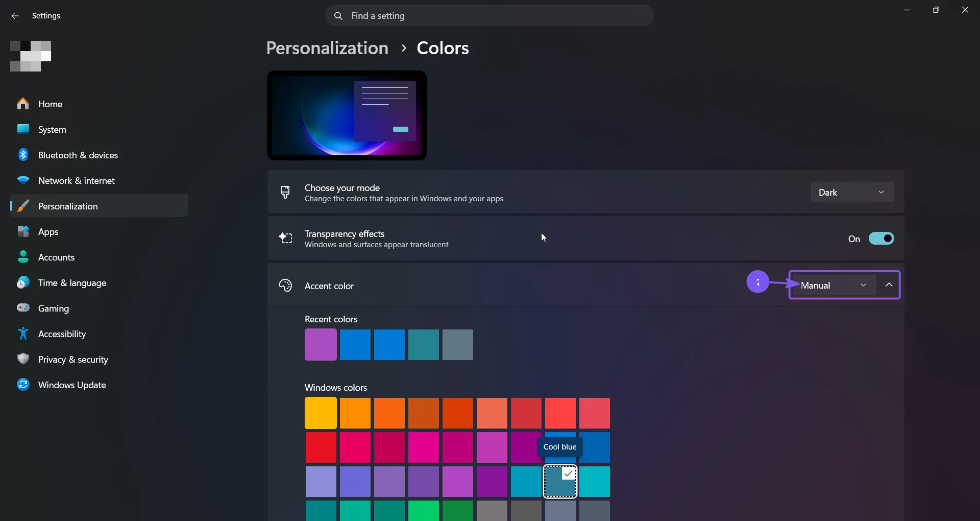Click the Find a setting search box
Image resolution: width=980 pixels, height=521 pixels.
click(489, 16)
